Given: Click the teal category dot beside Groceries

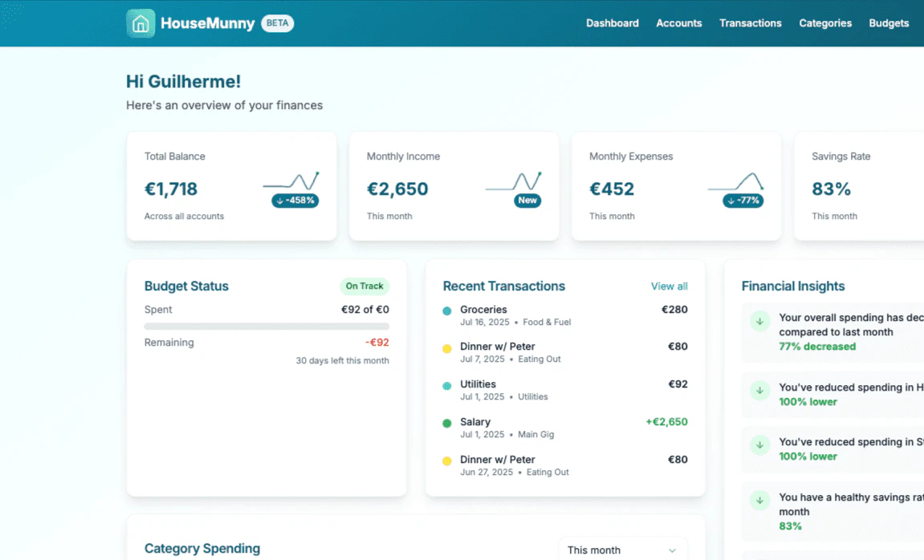Looking at the screenshot, I should click(x=446, y=309).
